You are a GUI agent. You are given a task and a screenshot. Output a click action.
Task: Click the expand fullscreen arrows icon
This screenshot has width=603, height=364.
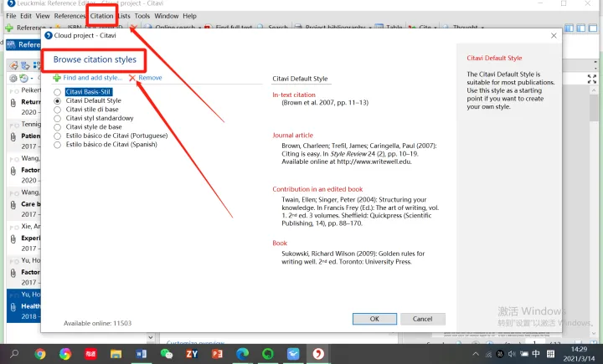coord(592,79)
